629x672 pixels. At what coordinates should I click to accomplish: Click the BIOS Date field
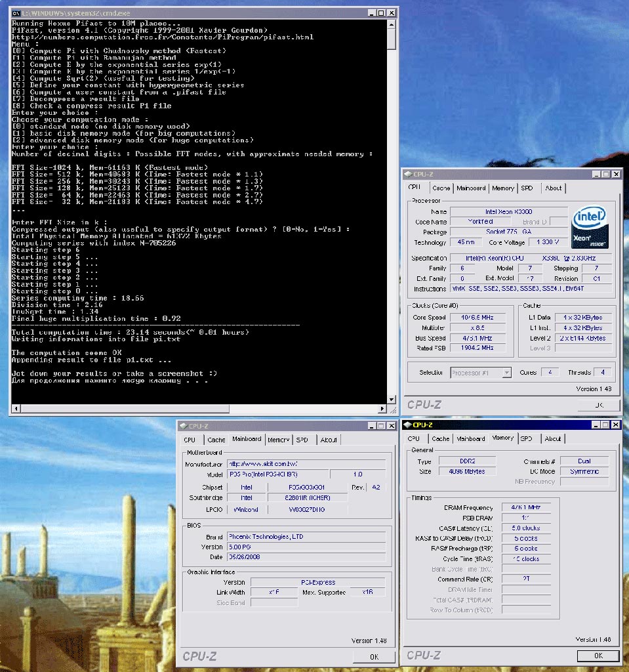pyautogui.click(x=306, y=557)
